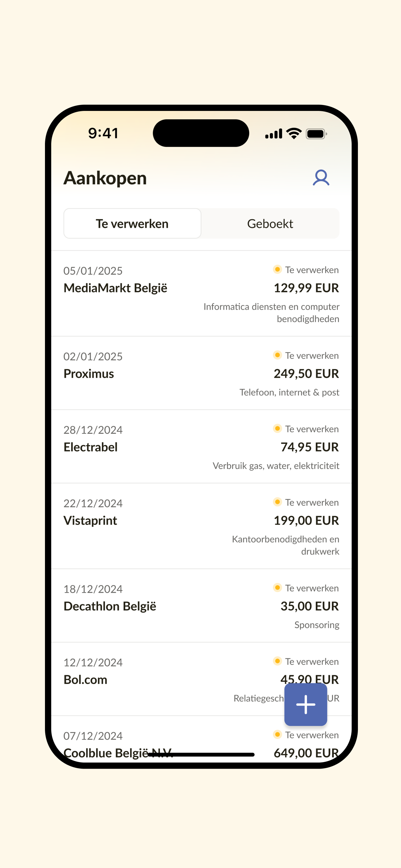The width and height of the screenshot is (401, 868).
Task: Click the yellow status dot on MediaMarkt row
Action: [277, 269]
